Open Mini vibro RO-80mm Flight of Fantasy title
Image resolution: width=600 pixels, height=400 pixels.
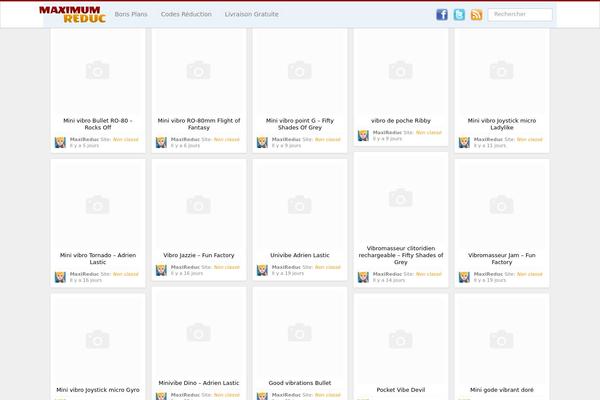199,124
